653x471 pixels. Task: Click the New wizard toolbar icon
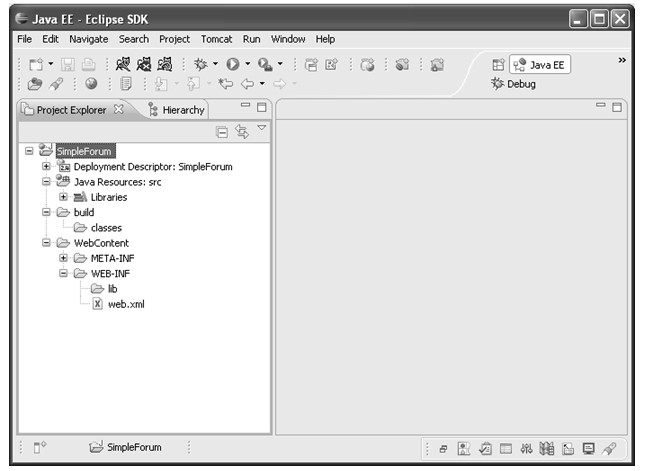[36, 65]
